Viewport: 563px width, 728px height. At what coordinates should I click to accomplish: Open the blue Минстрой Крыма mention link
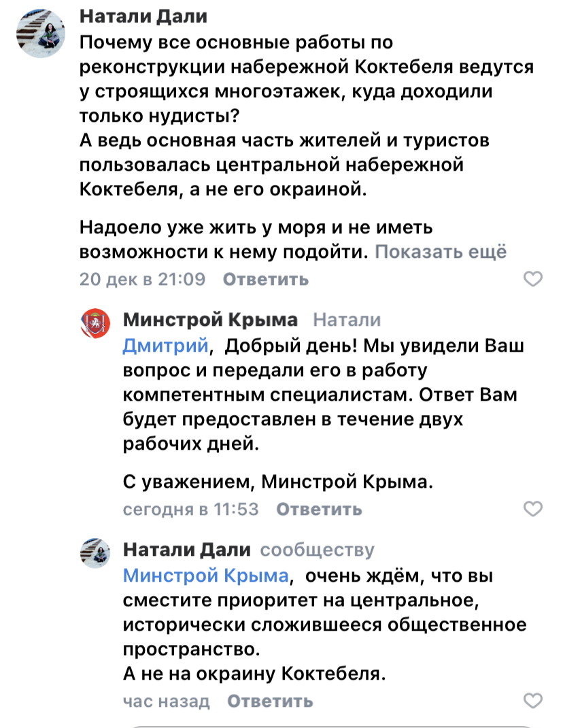(x=206, y=576)
